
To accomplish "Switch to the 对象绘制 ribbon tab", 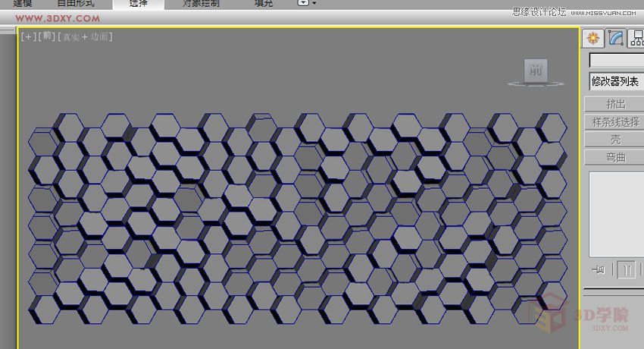I will pos(201,3).
